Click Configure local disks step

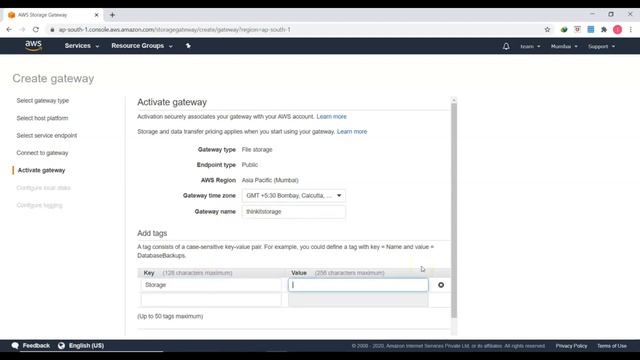[44, 188]
